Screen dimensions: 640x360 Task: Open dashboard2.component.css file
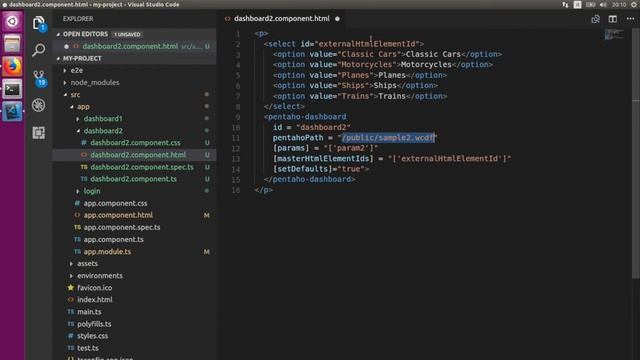pyautogui.click(x=135, y=143)
